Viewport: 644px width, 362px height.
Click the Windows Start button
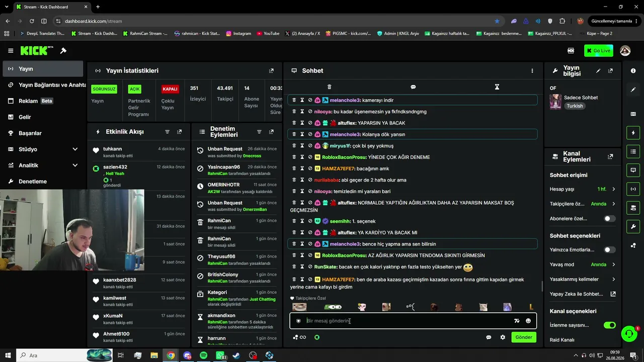8,355
